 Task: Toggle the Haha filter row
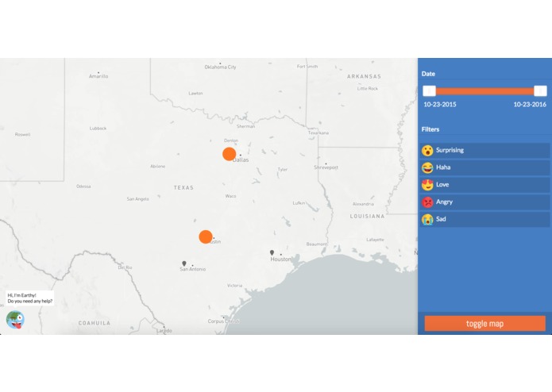pos(484,167)
